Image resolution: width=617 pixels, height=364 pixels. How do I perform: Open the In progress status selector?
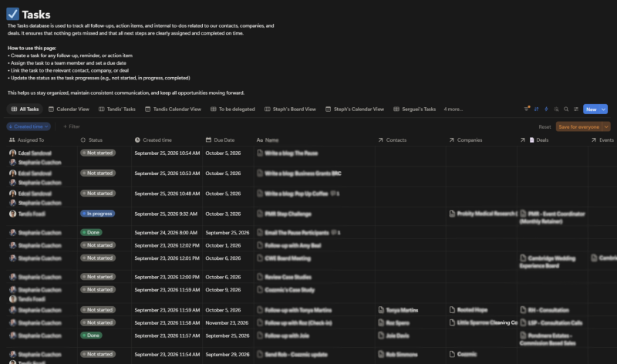click(x=98, y=214)
